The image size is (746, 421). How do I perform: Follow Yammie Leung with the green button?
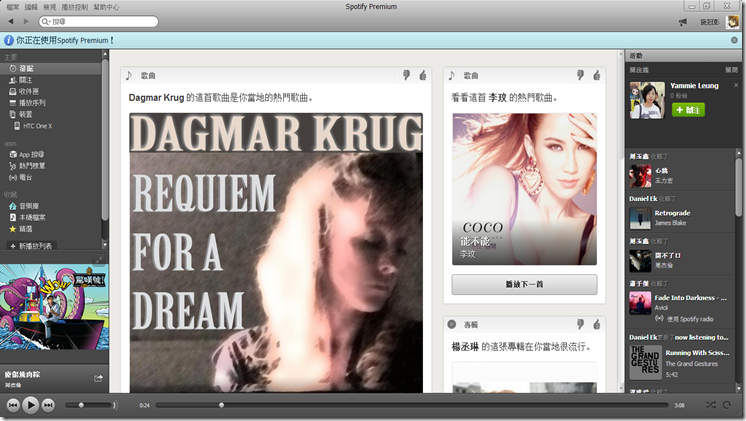tap(688, 110)
